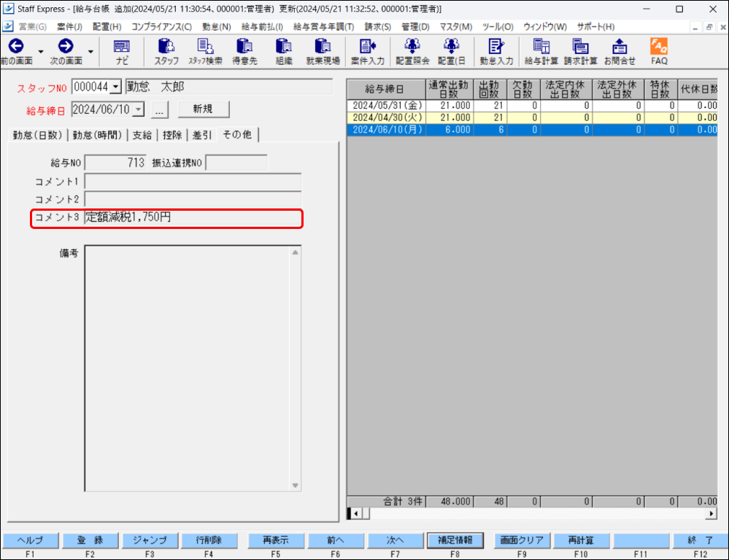Open the FAQ icon

point(659,51)
